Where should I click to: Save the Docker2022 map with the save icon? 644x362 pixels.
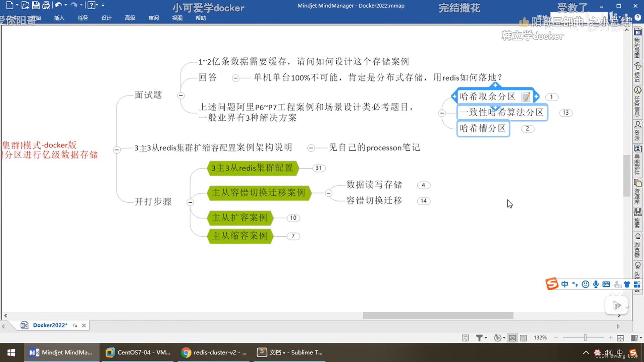coord(36,5)
